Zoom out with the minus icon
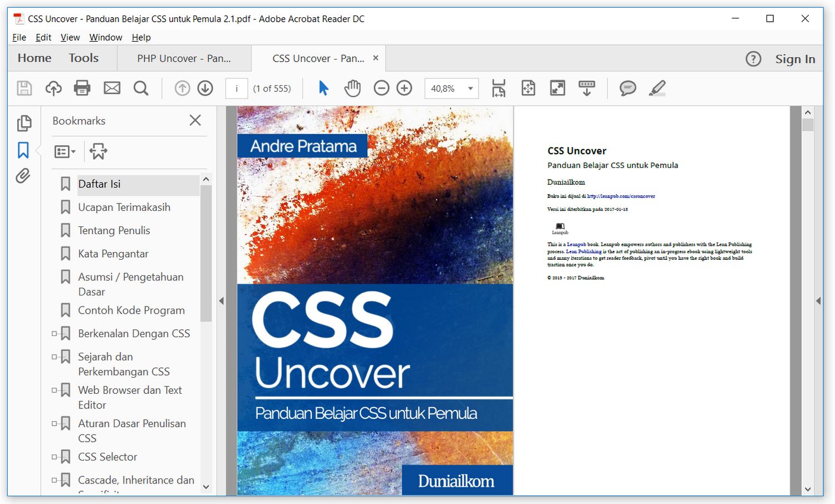The height and width of the screenshot is (504, 835). pyautogui.click(x=381, y=88)
